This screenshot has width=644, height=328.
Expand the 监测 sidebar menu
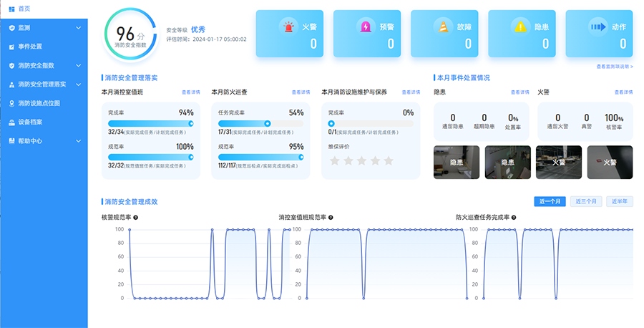tap(78, 28)
